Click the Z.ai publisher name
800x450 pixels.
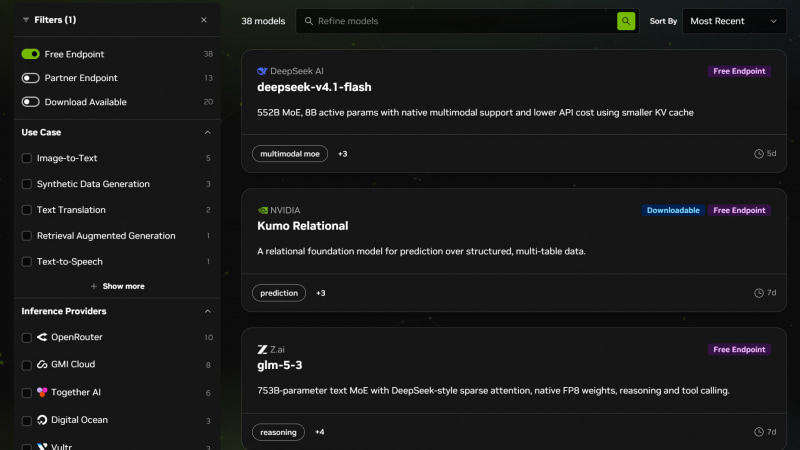(278, 349)
